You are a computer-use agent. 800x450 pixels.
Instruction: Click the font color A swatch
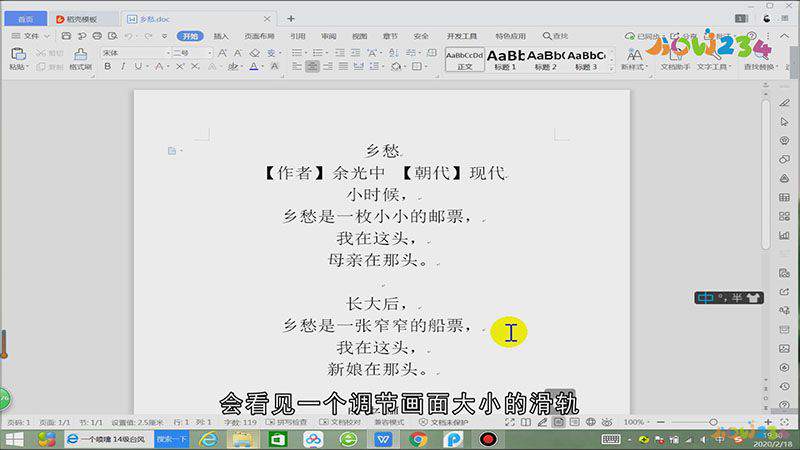tap(254, 66)
